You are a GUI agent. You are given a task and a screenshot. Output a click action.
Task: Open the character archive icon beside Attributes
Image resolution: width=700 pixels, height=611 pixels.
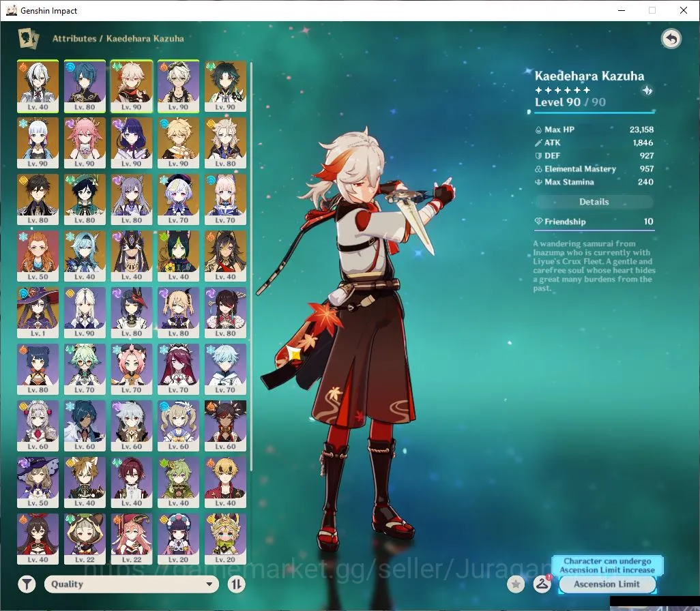click(28, 38)
